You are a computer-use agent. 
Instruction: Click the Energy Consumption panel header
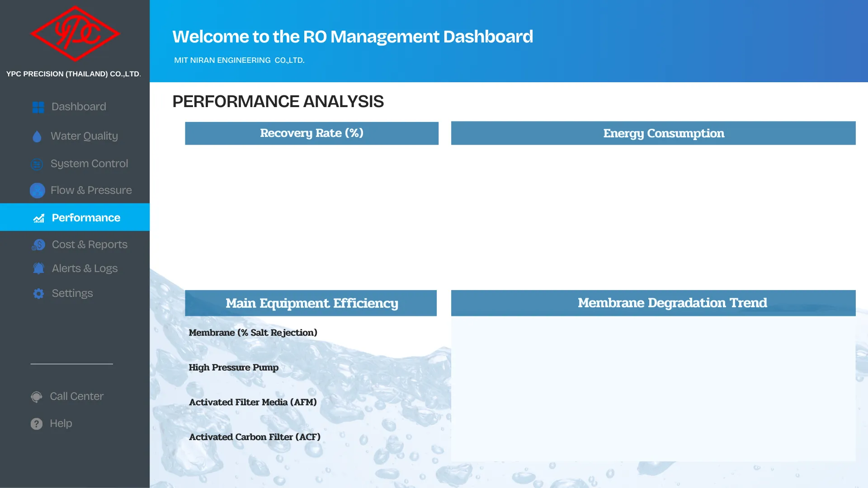[x=653, y=133]
